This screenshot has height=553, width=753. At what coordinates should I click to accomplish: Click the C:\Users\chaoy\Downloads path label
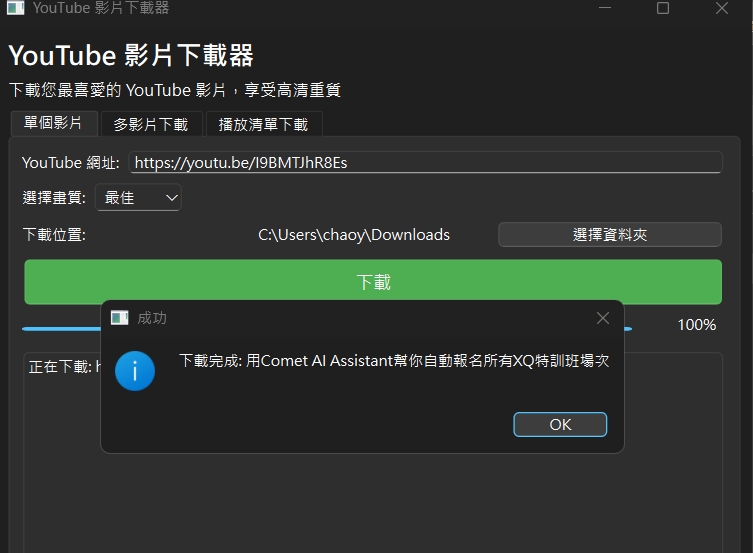tap(354, 235)
